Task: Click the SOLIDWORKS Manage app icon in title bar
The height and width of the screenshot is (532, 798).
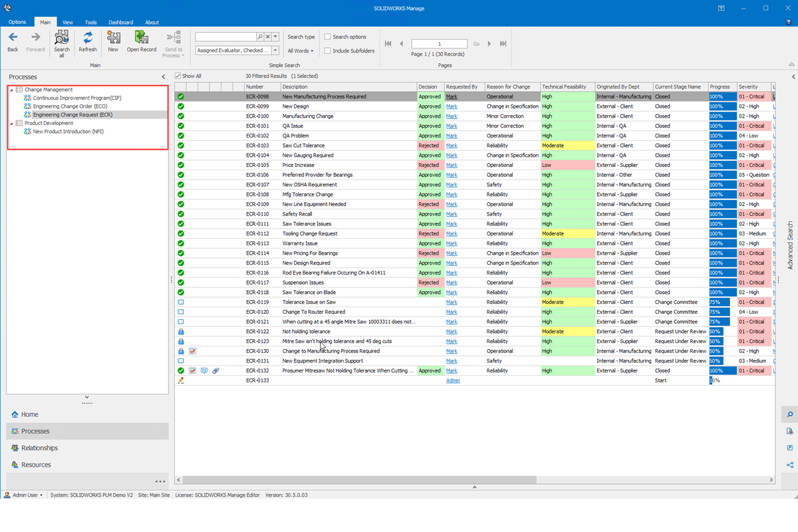Action: click(x=6, y=8)
